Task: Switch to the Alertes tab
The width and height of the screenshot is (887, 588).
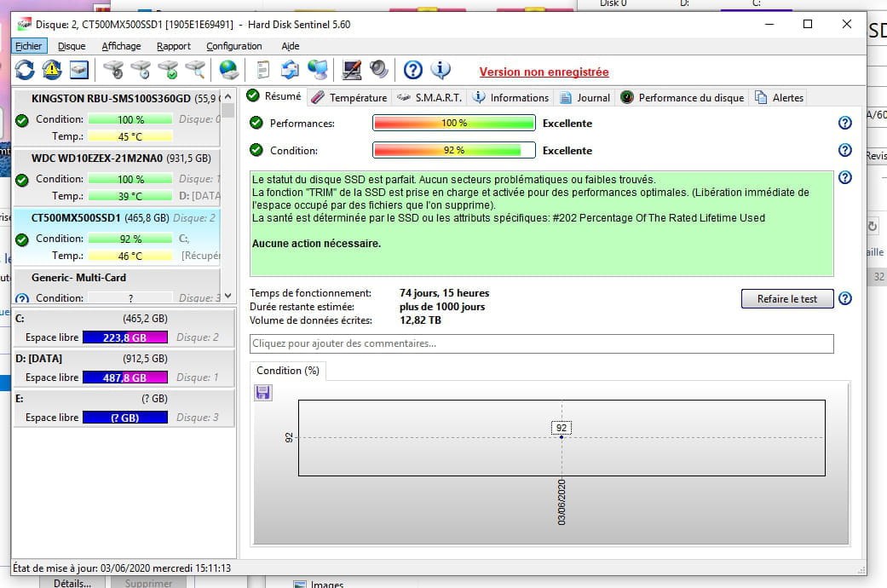Action: pos(779,97)
